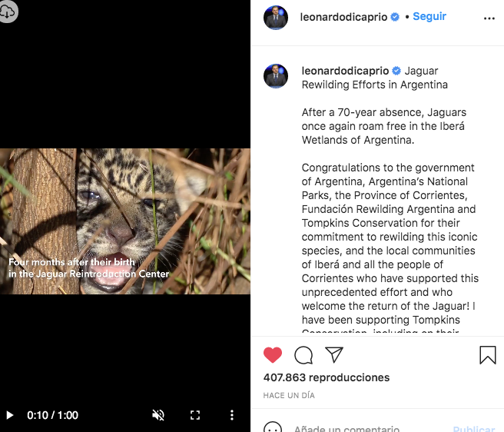Image resolution: width=504 pixels, height=432 pixels.
Task: Save post with bookmark icon
Action: coord(488,354)
